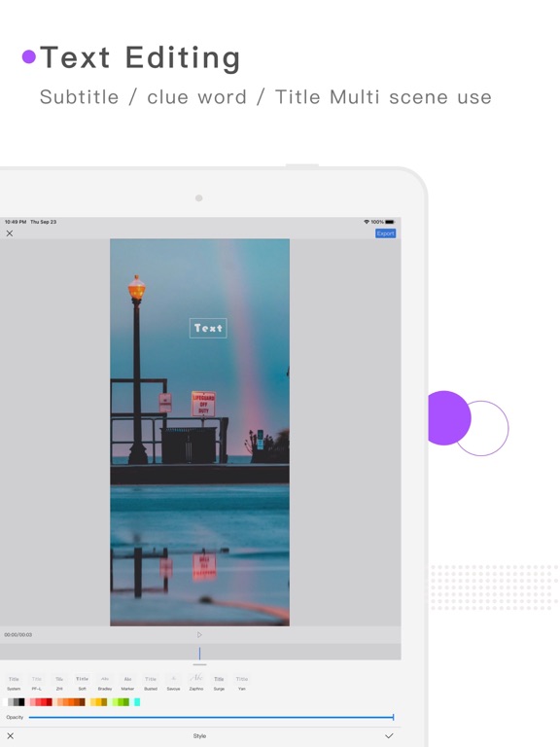Select the Text box overlay on the video
Screen dimensions: 560x747
click(208, 328)
